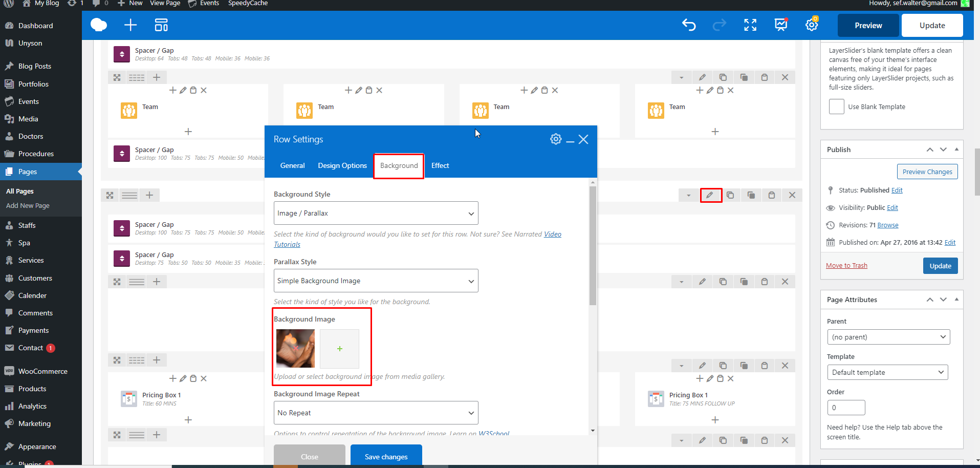Open WooCommerce in the admin sidebar
Screen dimensions: 980x468
41,371
